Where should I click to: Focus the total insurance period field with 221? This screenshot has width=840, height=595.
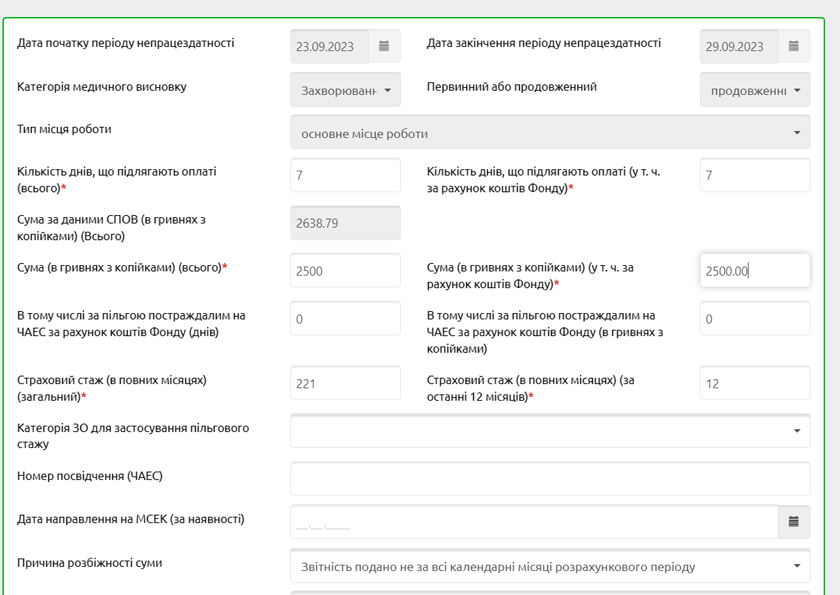345,383
